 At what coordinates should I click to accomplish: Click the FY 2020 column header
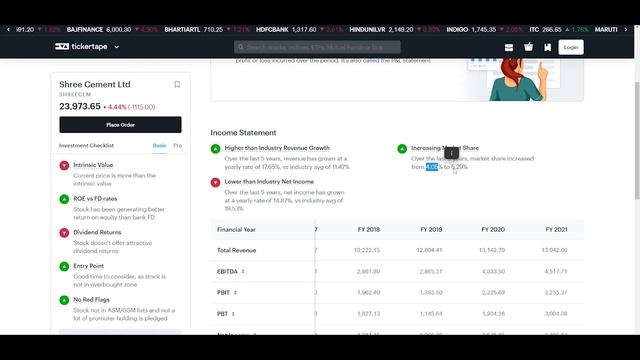point(493,229)
